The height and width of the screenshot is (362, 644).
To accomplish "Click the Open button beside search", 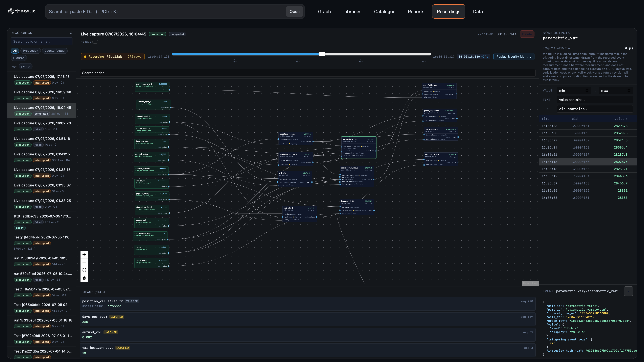I will [295, 11].
